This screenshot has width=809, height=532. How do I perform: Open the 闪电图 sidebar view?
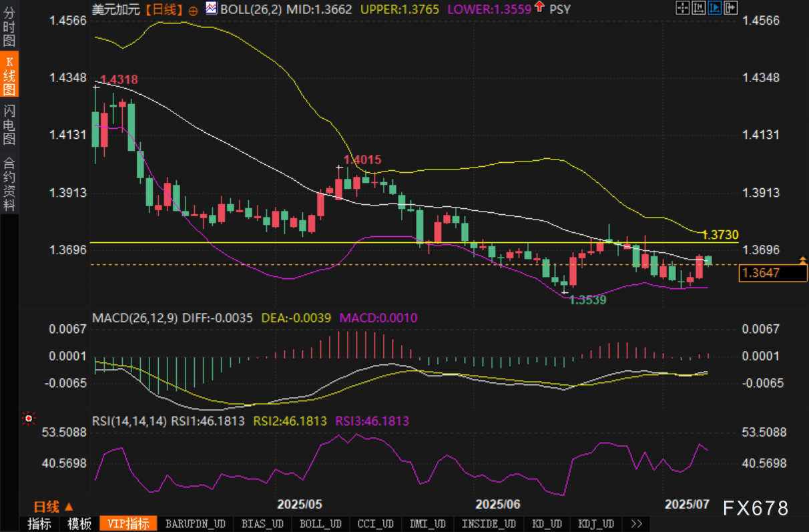[x=9, y=124]
